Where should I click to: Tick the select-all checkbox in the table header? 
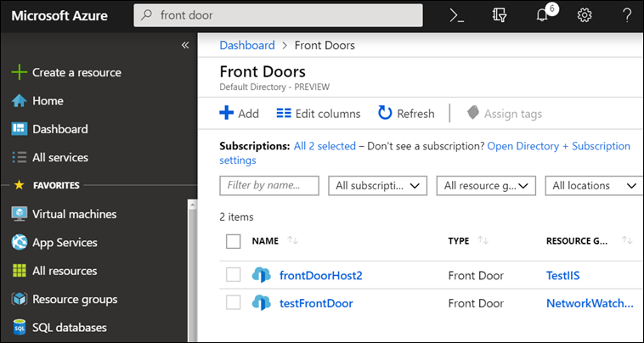click(x=234, y=241)
